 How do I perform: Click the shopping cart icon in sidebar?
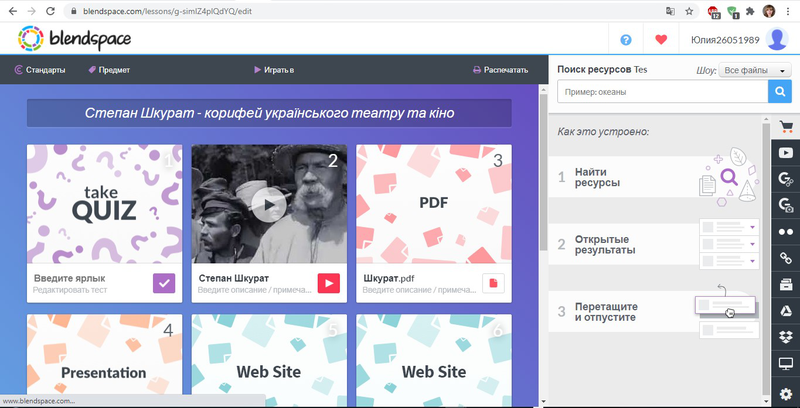tap(786, 127)
